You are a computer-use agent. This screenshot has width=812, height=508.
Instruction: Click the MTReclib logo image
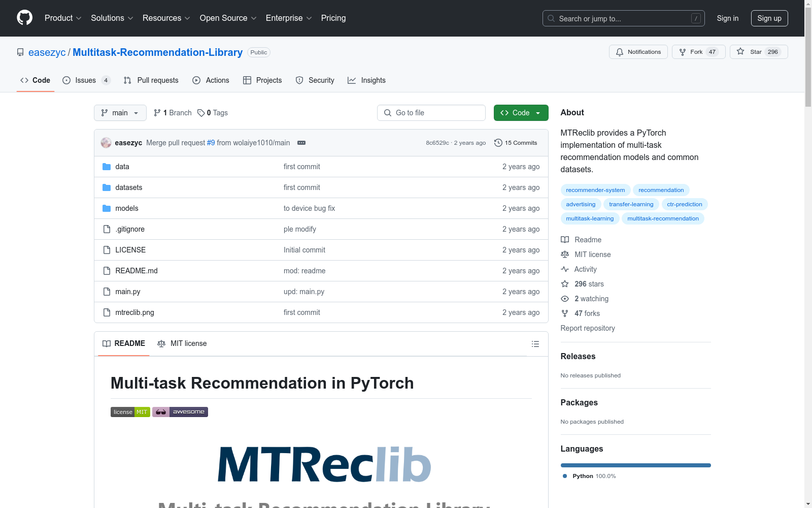(x=324, y=464)
